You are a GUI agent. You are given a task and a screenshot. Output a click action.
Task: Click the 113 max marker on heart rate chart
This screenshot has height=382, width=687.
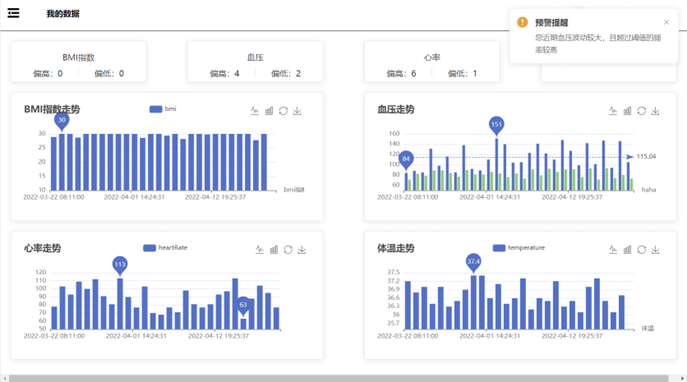(120, 265)
